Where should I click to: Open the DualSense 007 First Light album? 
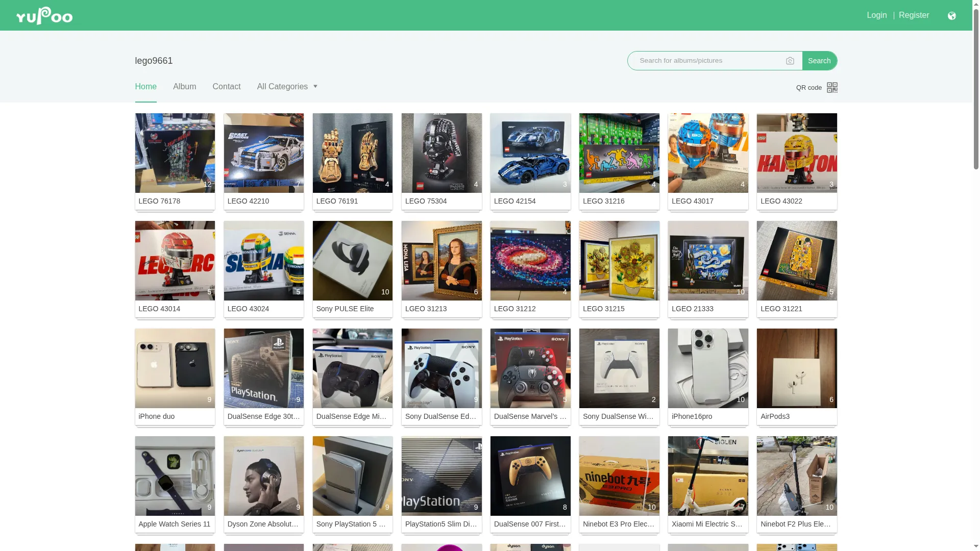(x=530, y=476)
